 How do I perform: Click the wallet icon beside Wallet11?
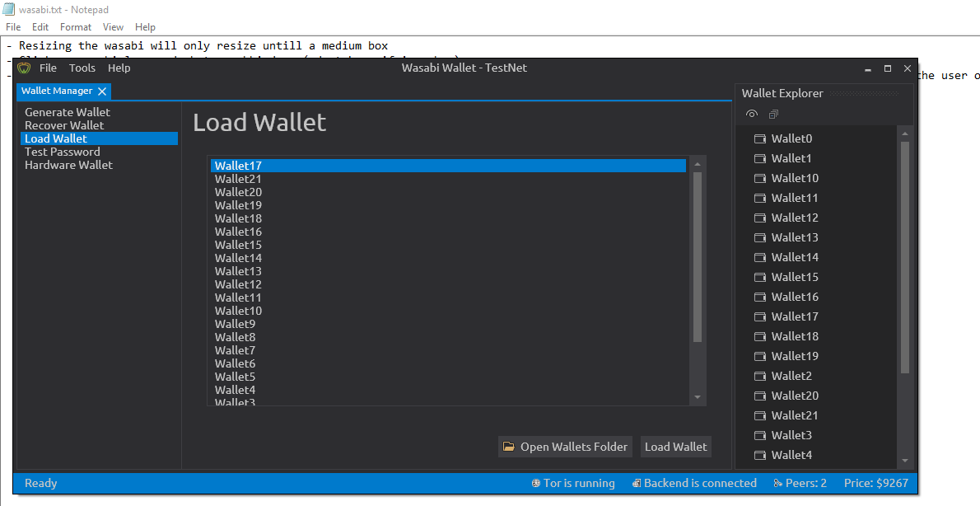pos(760,199)
